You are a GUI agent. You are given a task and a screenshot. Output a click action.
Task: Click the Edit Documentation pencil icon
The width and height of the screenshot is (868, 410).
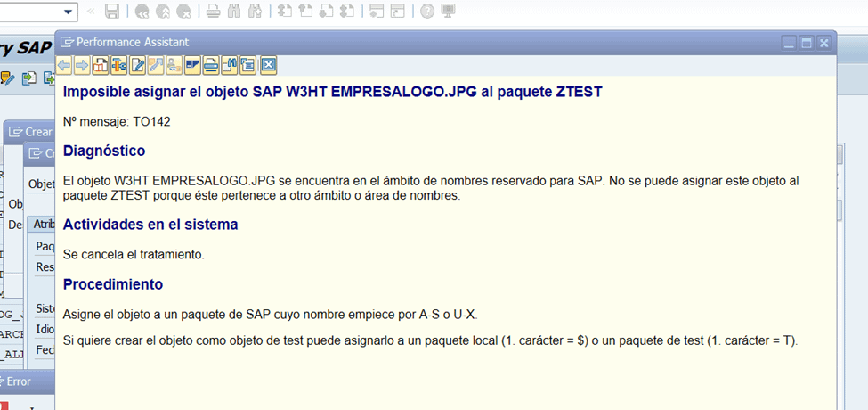pos(137,65)
